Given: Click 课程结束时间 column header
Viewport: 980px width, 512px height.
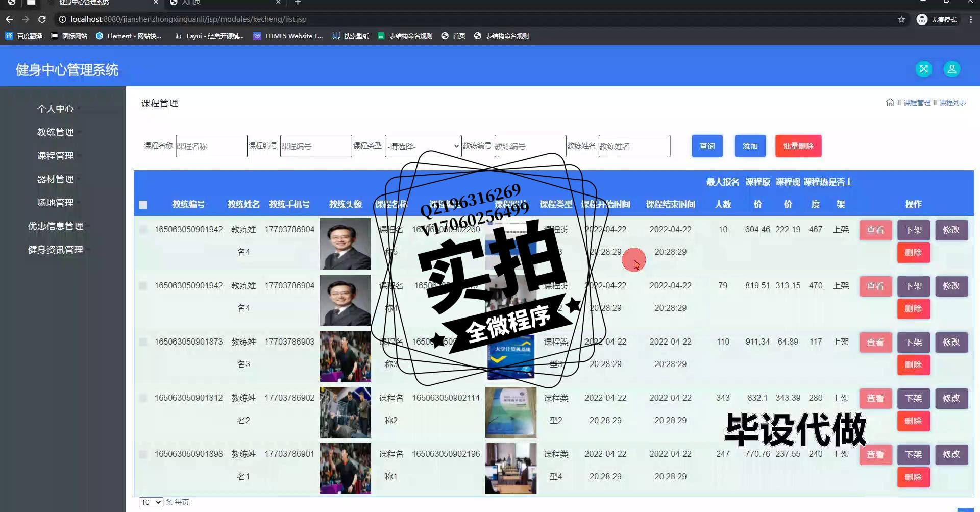Looking at the screenshot, I should [x=671, y=205].
